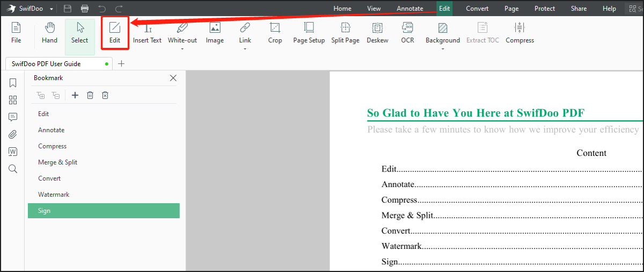The image size is (644, 272).
Task: Open the Word-style sidebar icon
Action: click(13, 152)
